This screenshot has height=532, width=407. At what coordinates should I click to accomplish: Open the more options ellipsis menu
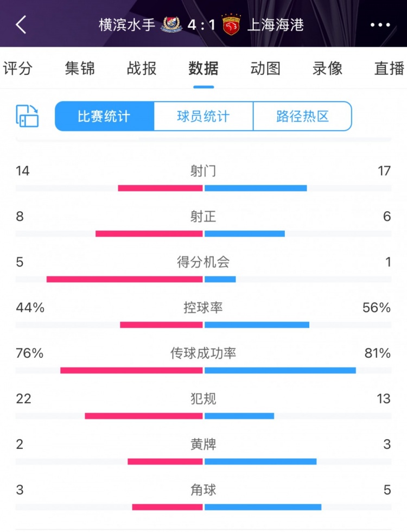pos(381,24)
